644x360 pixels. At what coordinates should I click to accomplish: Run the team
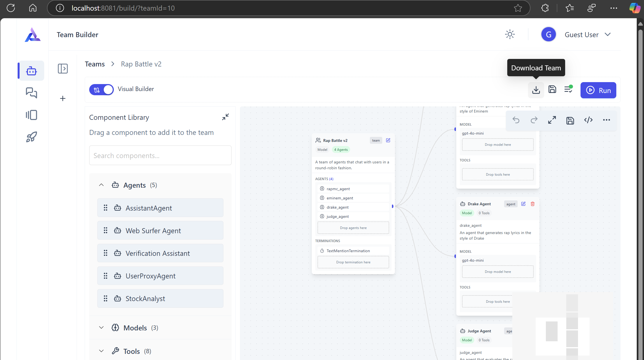(598, 90)
